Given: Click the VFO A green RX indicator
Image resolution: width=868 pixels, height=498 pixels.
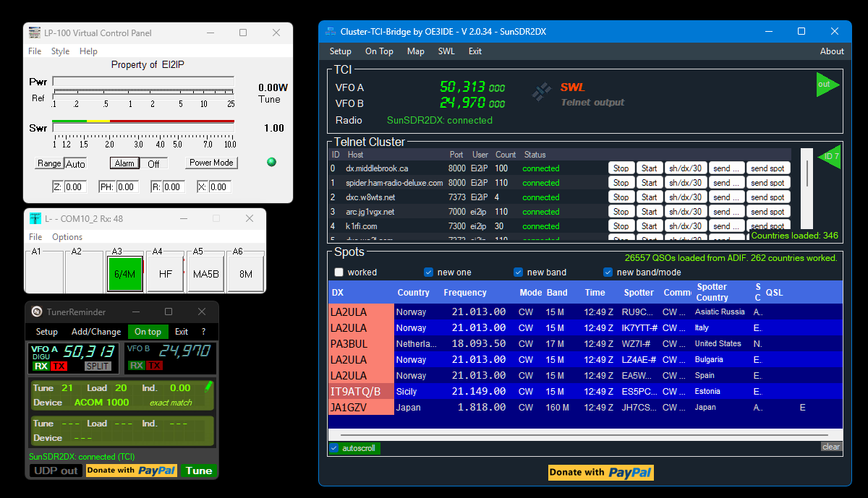Looking at the screenshot, I should coord(41,366).
